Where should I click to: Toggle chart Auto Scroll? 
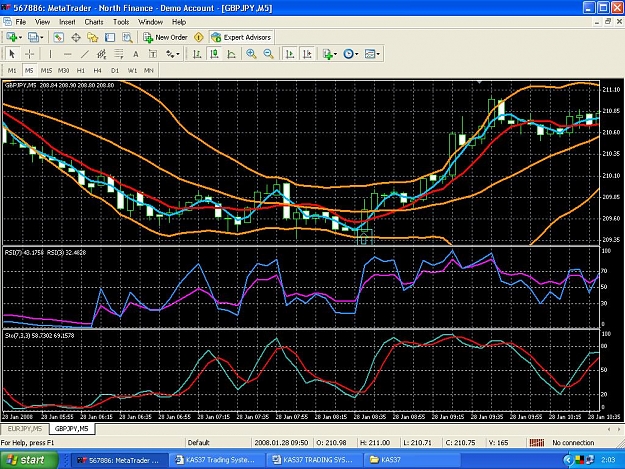pyautogui.click(x=290, y=54)
